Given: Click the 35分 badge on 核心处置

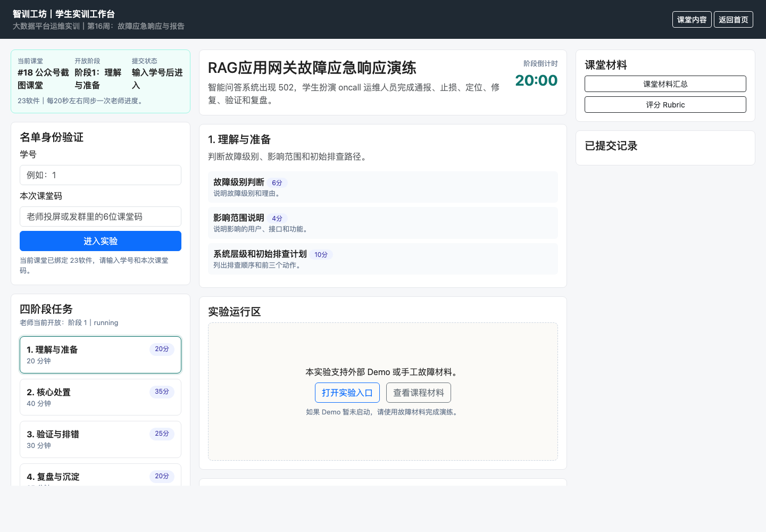Looking at the screenshot, I should point(162,392).
